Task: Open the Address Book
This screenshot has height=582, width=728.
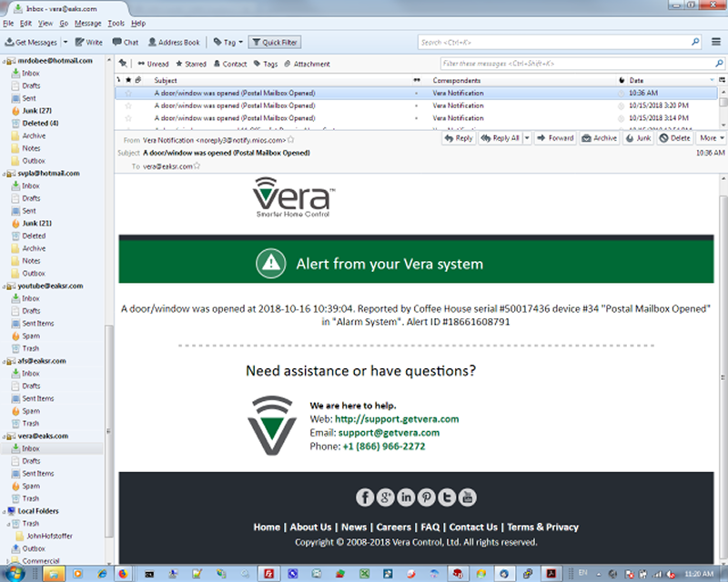Action: [x=174, y=42]
